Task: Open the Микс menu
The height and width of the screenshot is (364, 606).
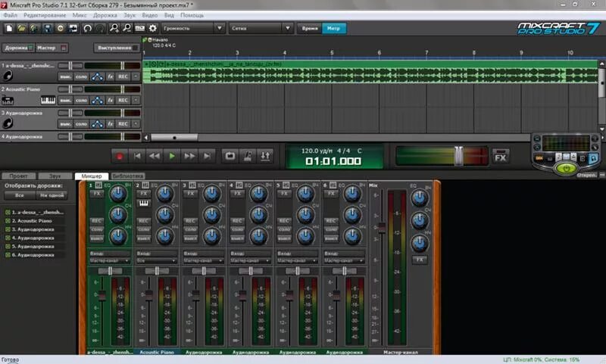Action: tap(80, 15)
